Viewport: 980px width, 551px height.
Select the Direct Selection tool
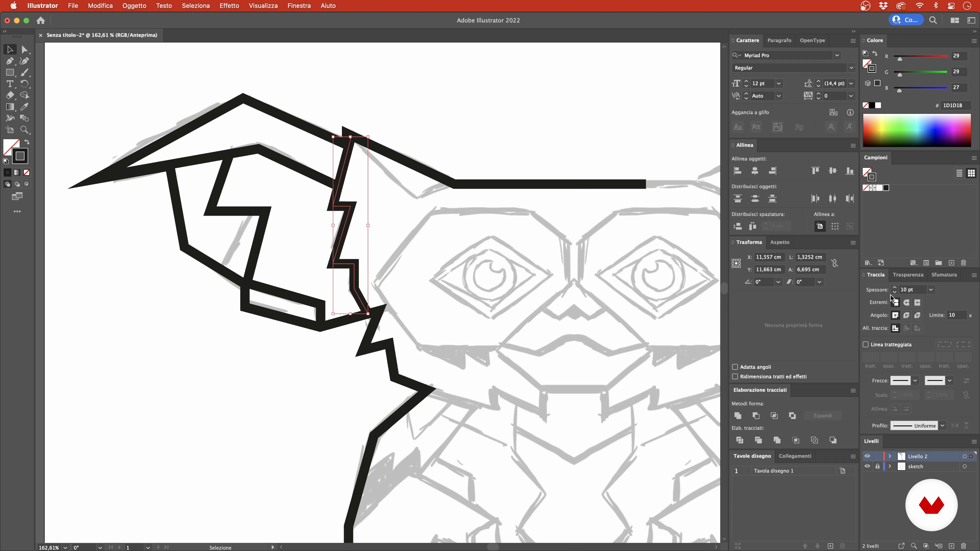point(25,49)
